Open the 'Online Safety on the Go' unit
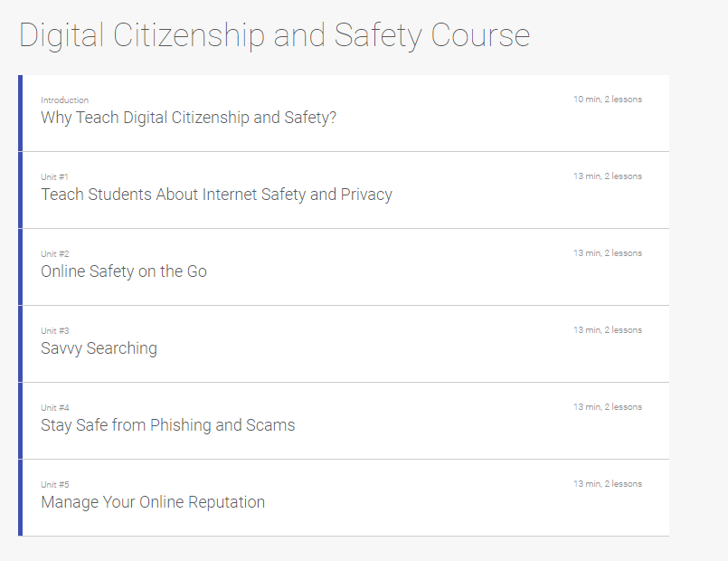 click(124, 271)
